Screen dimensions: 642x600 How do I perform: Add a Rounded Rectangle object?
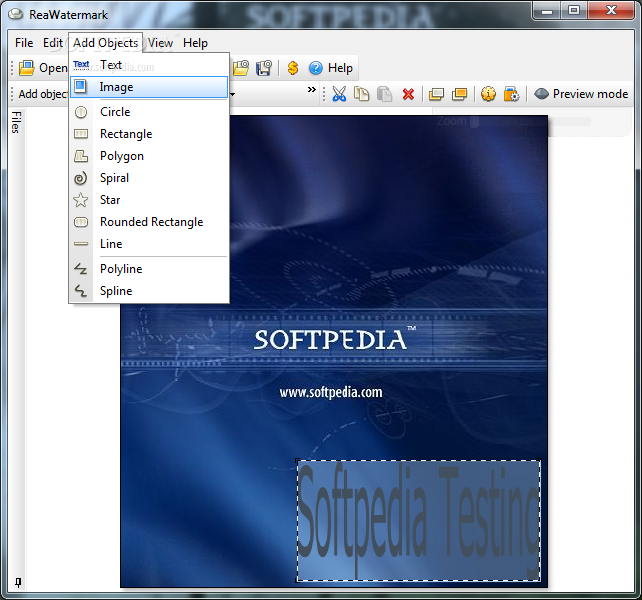[149, 222]
